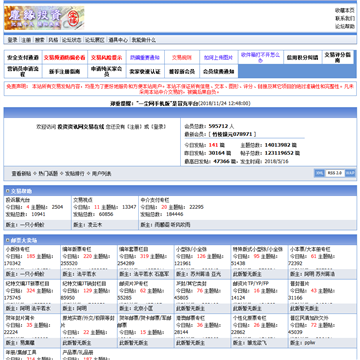
Task: Open the 交易评分指南 link
Action: tap(338, 57)
